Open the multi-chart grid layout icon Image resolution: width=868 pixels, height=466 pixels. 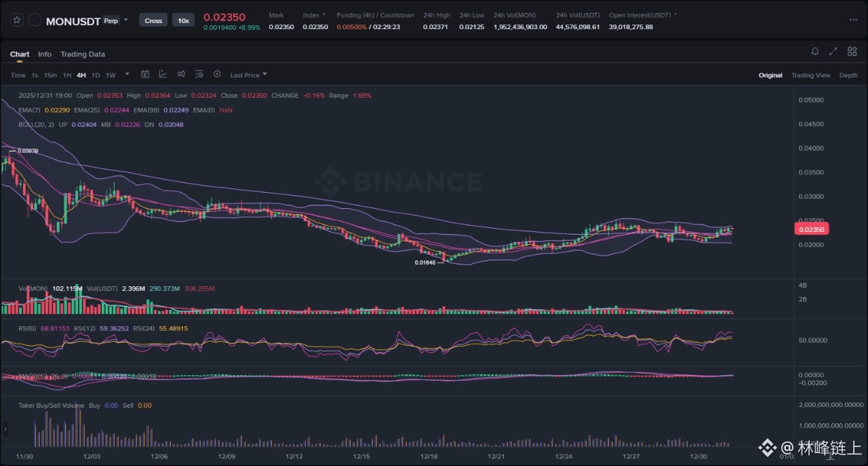pyautogui.click(x=852, y=52)
